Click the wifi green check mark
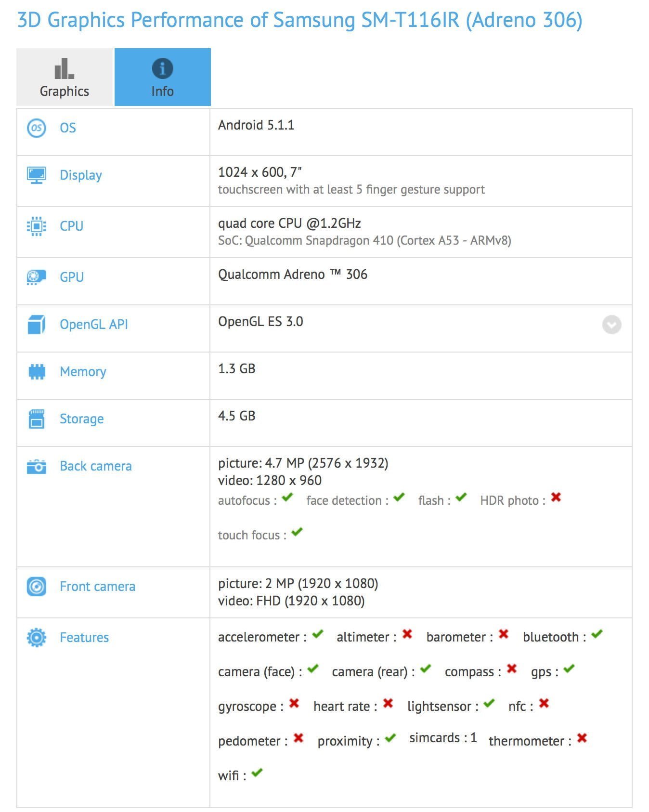The image size is (649, 812). [257, 773]
